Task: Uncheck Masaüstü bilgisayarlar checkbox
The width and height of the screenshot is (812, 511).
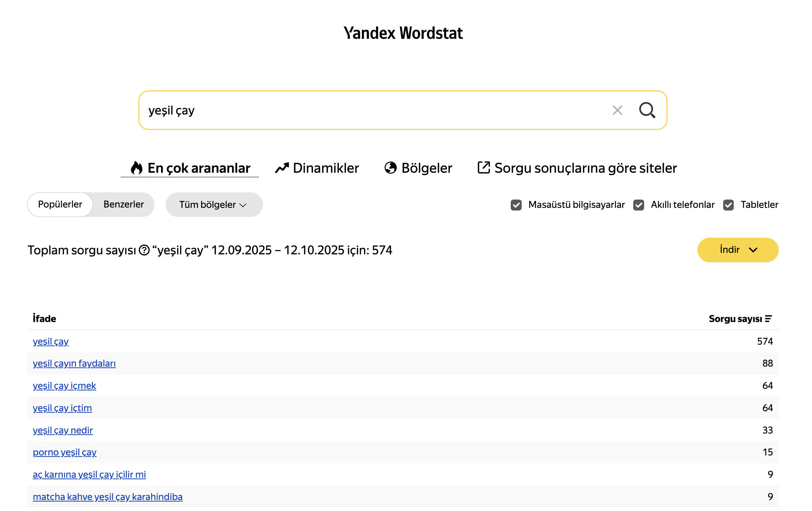Action: coord(516,205)
